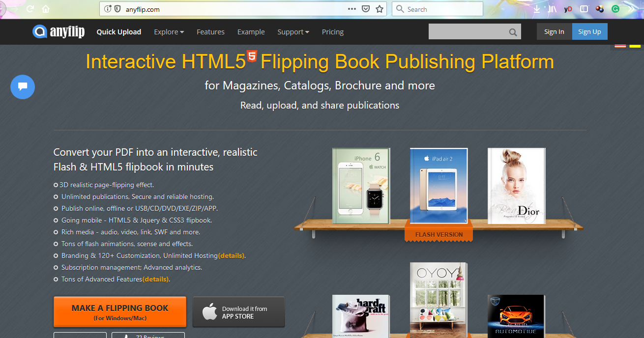Click 'Read, upload, and share publications' text
This screenshot has width=644, height=338.
[x=320, y=105]
